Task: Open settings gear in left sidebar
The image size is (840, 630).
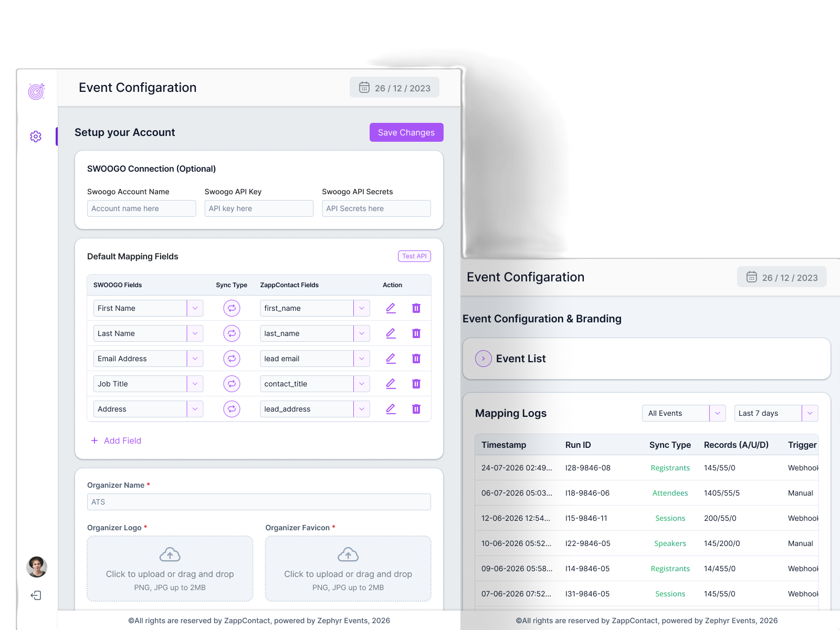Action: 36,136
